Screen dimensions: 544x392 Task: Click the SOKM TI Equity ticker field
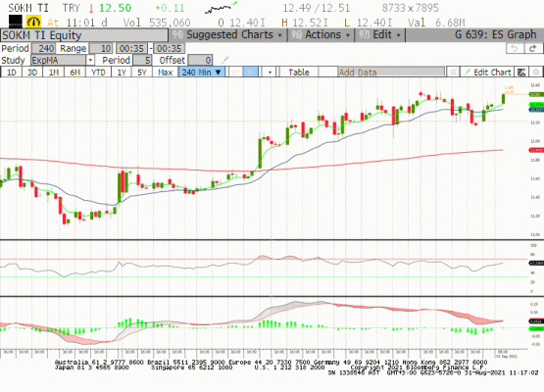(x=84, y=35)
